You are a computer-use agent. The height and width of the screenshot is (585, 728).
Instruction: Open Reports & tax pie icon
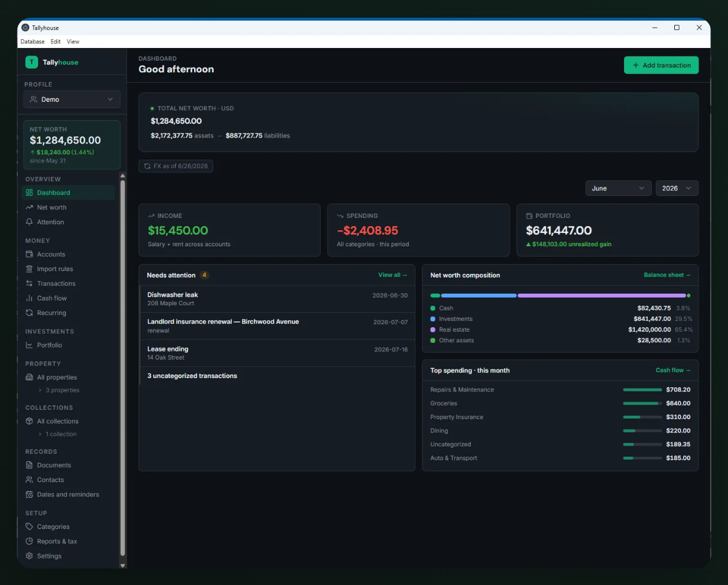[29, 542]
